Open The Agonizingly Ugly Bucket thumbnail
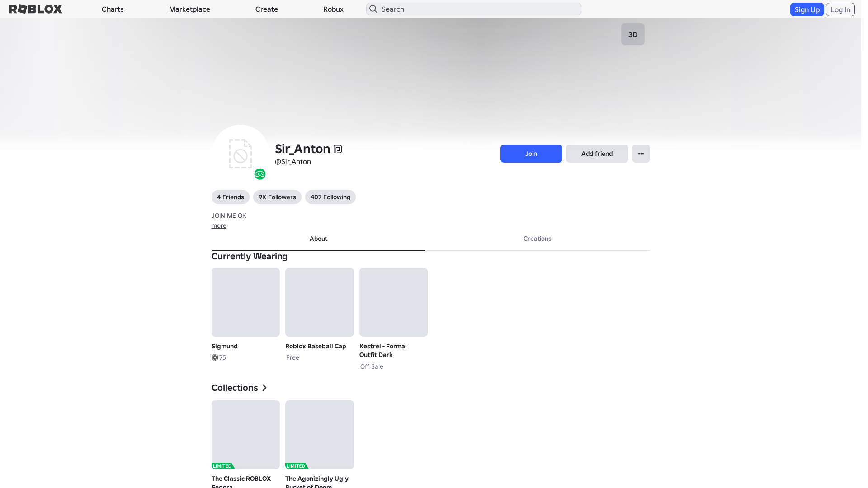Viewport: 868px width, 488px height. tap(320, 435)
